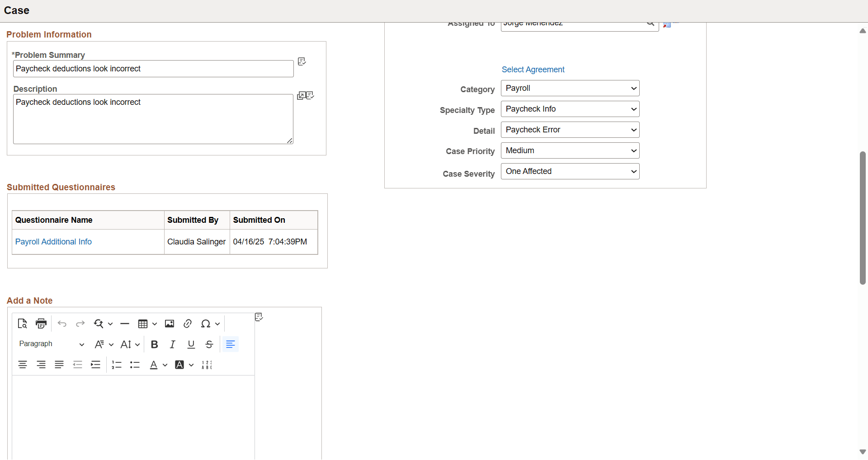Insert an image into the note
This screenshot has width=868, height=460.
pyautogui.click(x=170, y=324)
